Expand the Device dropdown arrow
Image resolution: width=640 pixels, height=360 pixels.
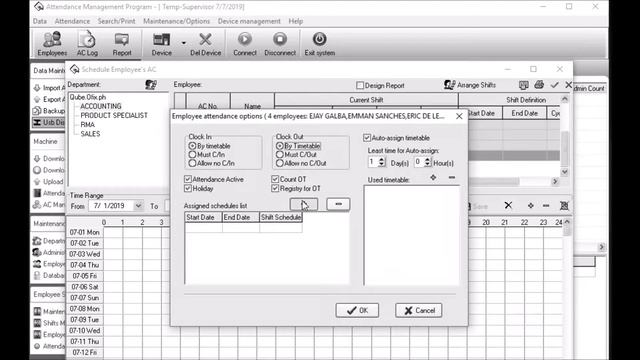point(184,43)
